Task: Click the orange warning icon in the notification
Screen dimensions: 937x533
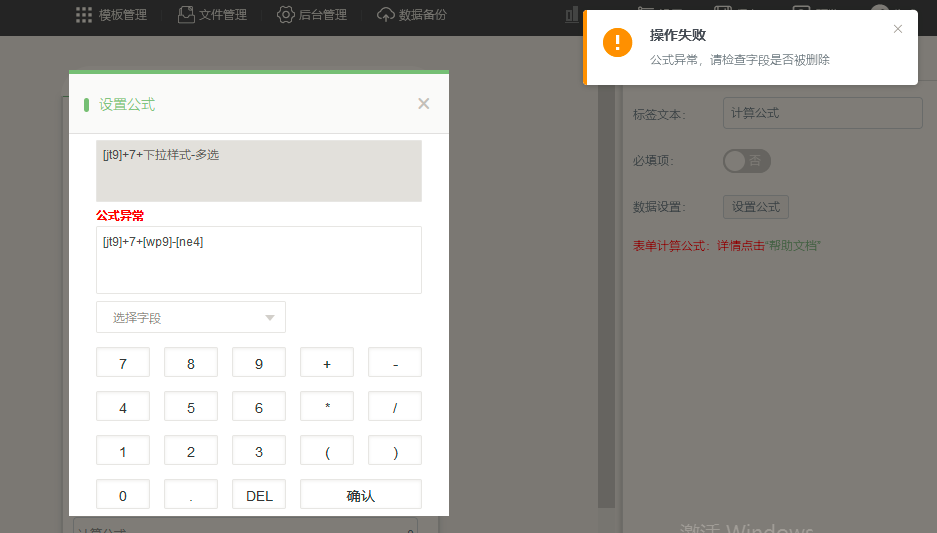Action: click(x=617, y=42)
